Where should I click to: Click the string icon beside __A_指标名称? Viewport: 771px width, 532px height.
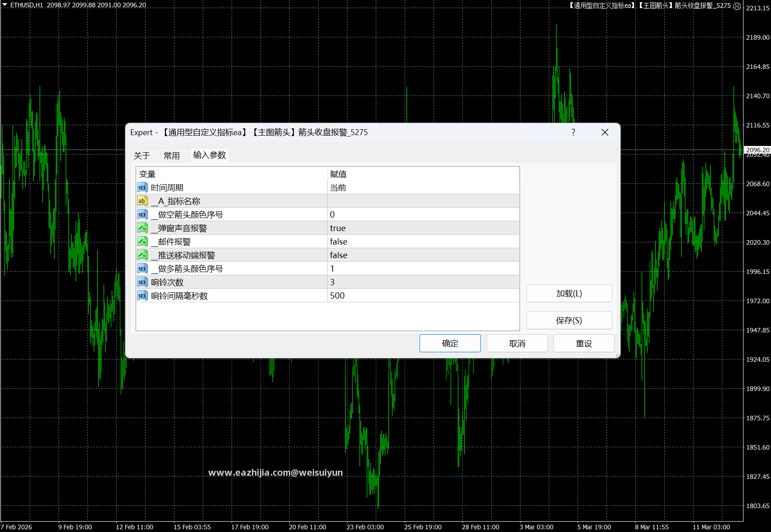point(142,201)
